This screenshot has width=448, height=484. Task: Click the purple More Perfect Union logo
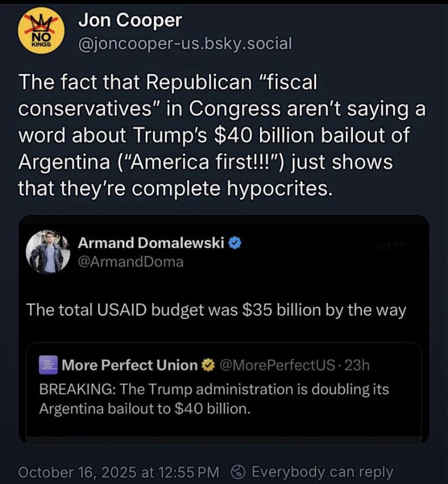pos(49,366)
